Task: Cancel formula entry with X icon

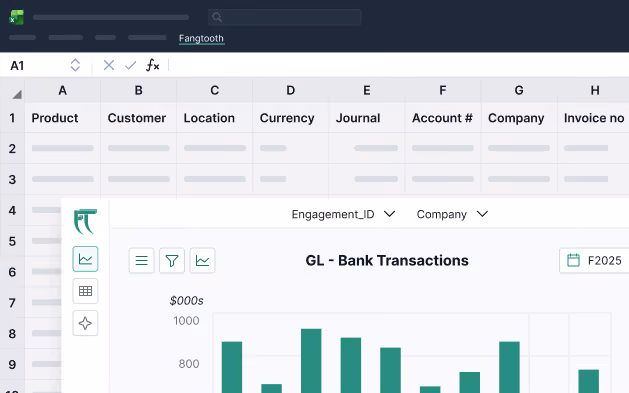Action: (x=109, y=65)
